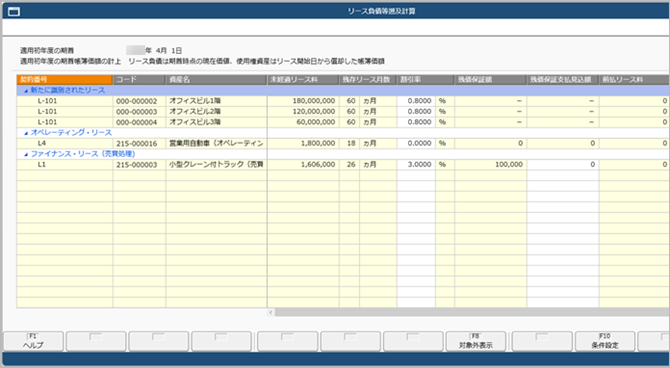
Task: Click the 残価保証支払見込額 column header
Action: tap(562, 79)
